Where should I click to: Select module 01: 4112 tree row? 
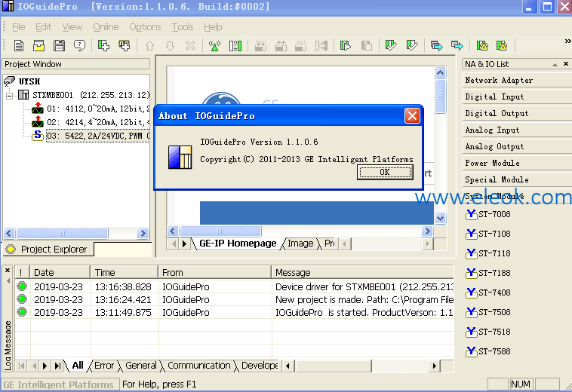coord(98,109)
